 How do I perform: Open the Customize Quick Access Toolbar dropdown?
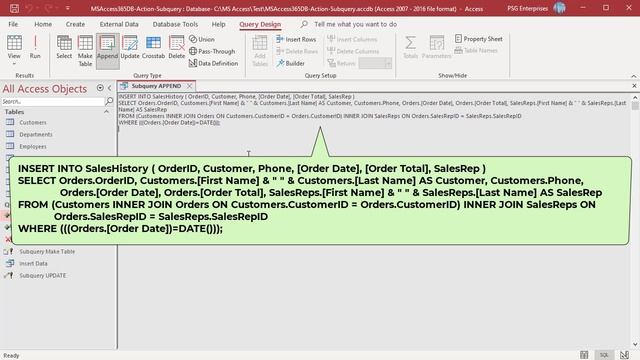pos(68,8)
